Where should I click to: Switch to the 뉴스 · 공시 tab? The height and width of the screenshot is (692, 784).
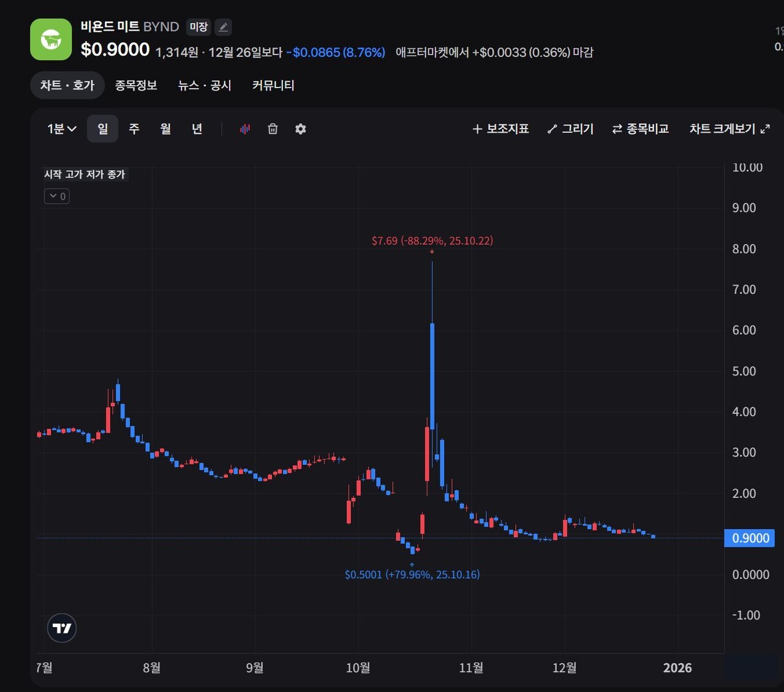205,85
